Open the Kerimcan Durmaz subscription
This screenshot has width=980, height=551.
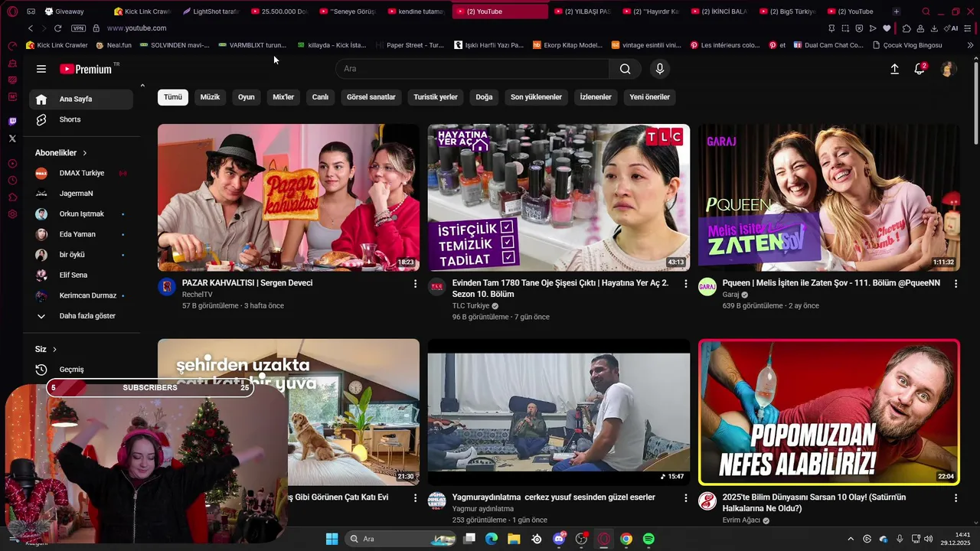point(82,295)
